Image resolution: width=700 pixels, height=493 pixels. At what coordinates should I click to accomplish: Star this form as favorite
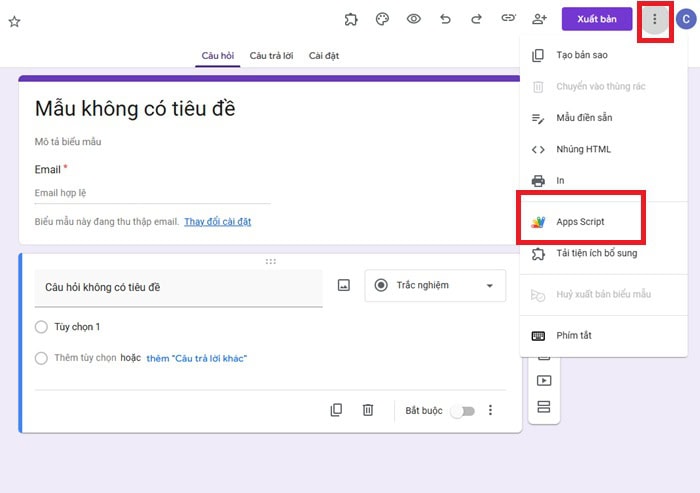coord(14,21)
